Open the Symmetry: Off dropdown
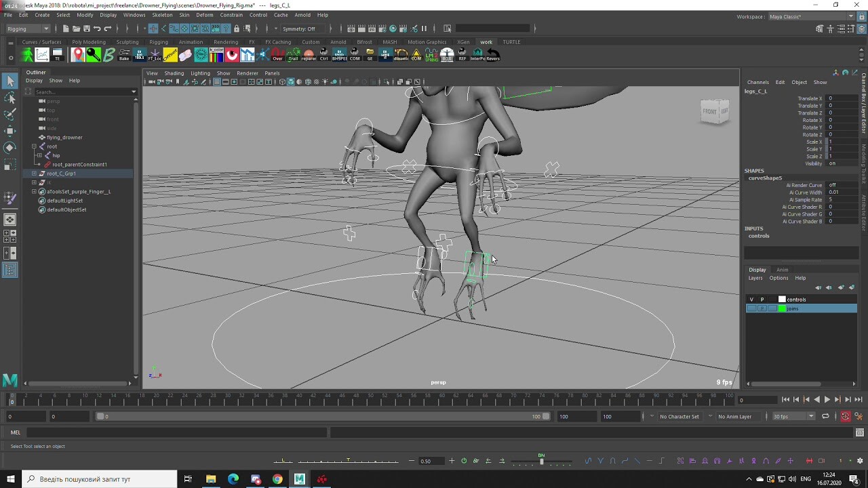Screen dimensions: 868x488 pos(298,28)
